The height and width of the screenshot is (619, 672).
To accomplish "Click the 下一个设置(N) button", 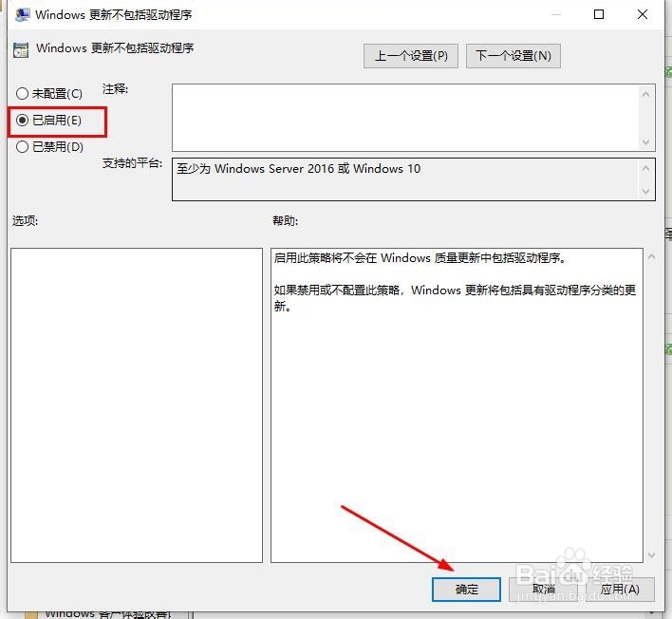I will click(x=513, y=56).
